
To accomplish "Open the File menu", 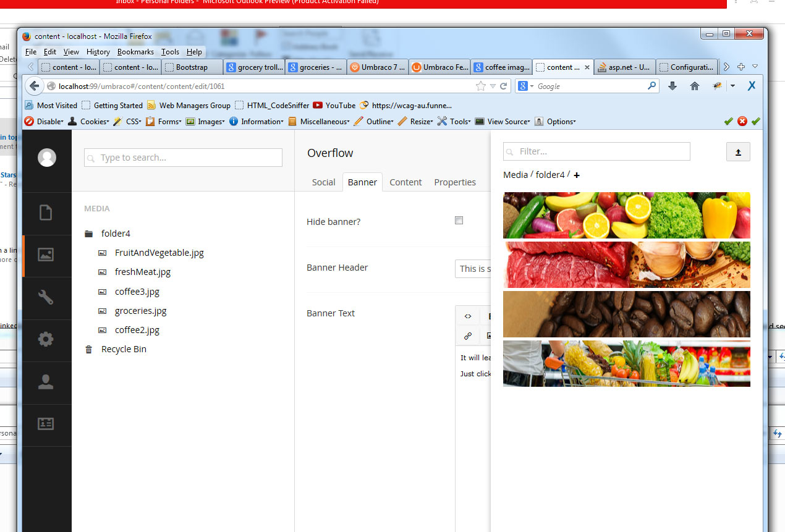I will point(31,52).
